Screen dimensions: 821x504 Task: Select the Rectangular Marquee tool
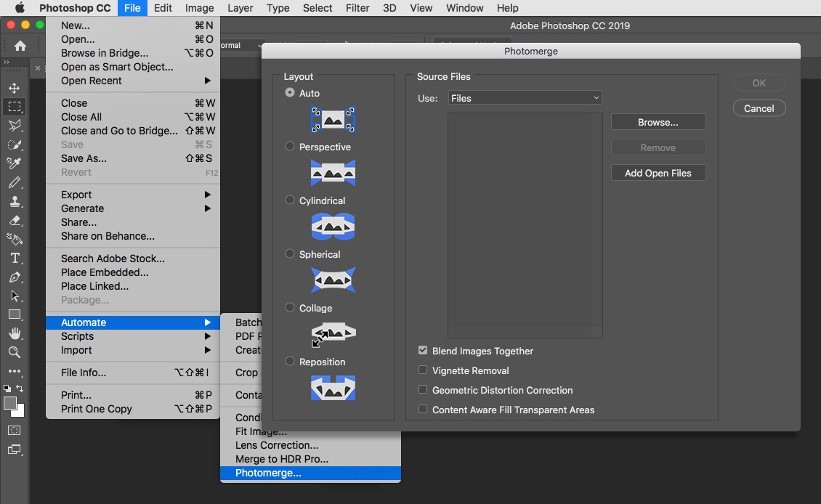coord(14,107)
